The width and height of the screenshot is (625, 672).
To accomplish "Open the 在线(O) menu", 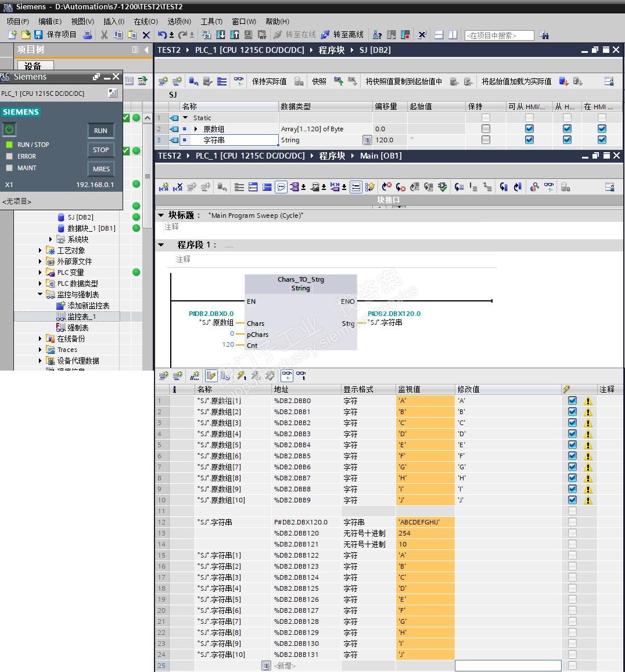I will 145,21.
